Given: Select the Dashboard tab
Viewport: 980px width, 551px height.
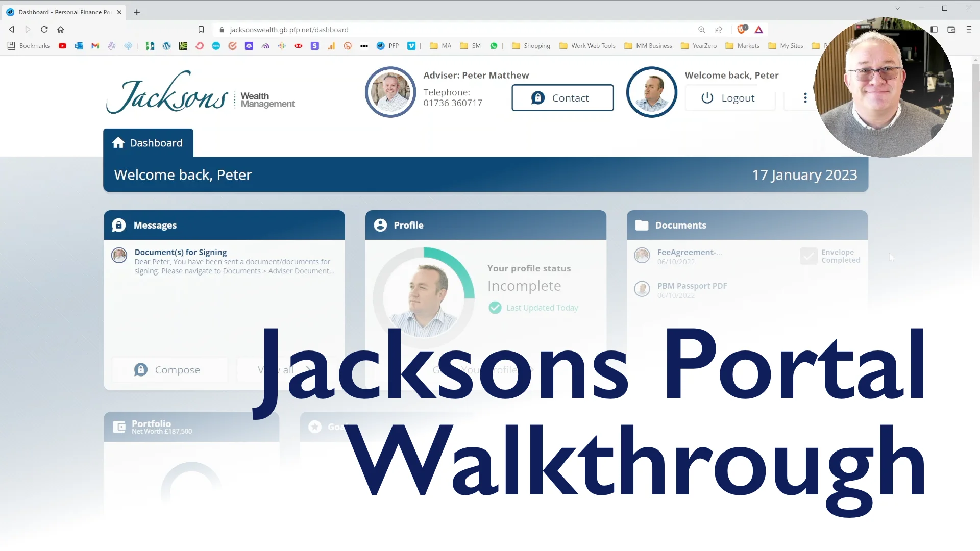Looking at the screenshot, I should pos(148,143).
